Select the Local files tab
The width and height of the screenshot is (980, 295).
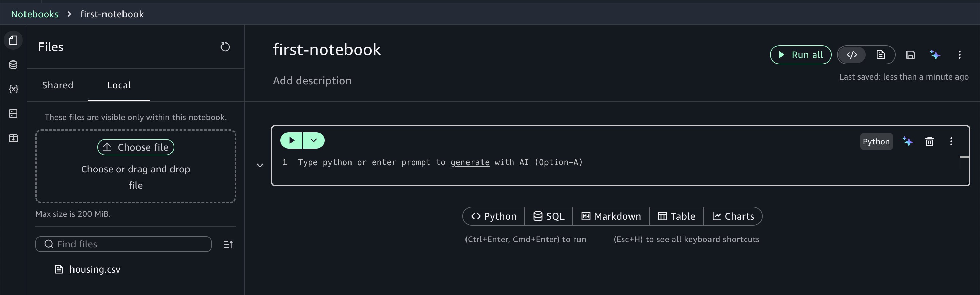pyautogui.click(x=119, y=85)
